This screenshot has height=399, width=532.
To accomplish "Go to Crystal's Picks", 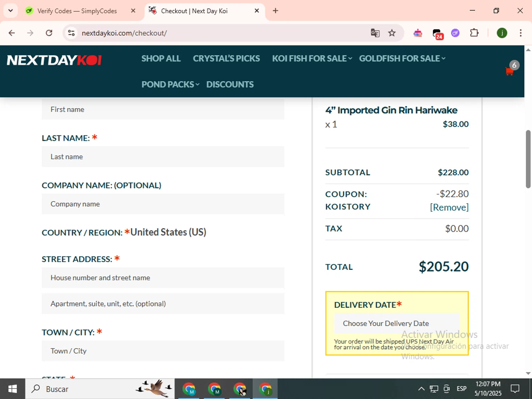I will pyautogui.click(x=226, y=59).
